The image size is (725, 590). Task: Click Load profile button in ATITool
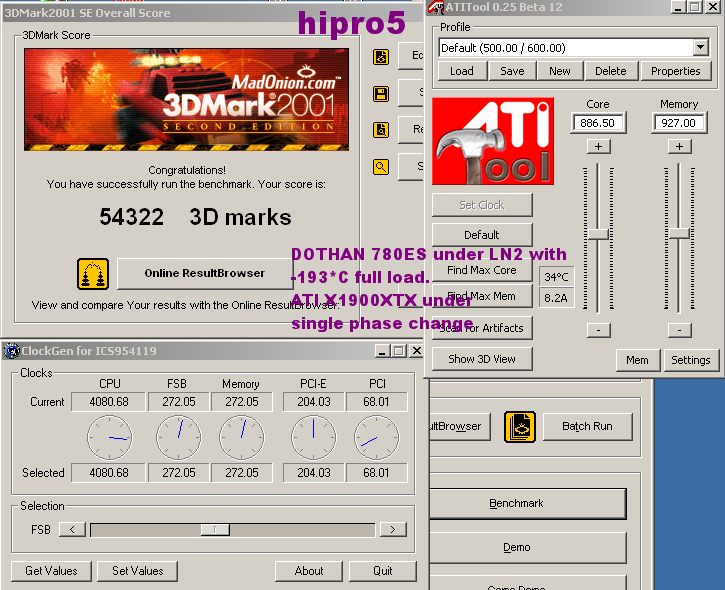point(462,71)
